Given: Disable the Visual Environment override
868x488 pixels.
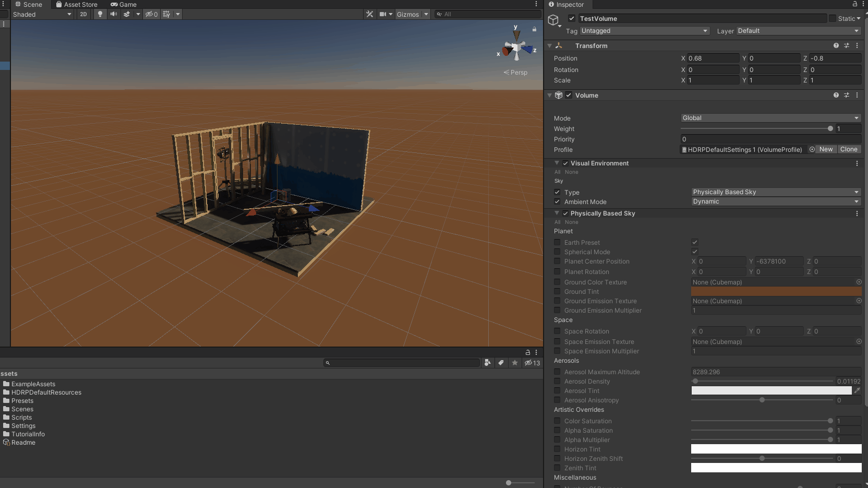Looking at the screenshot, I should pos(565,163).
